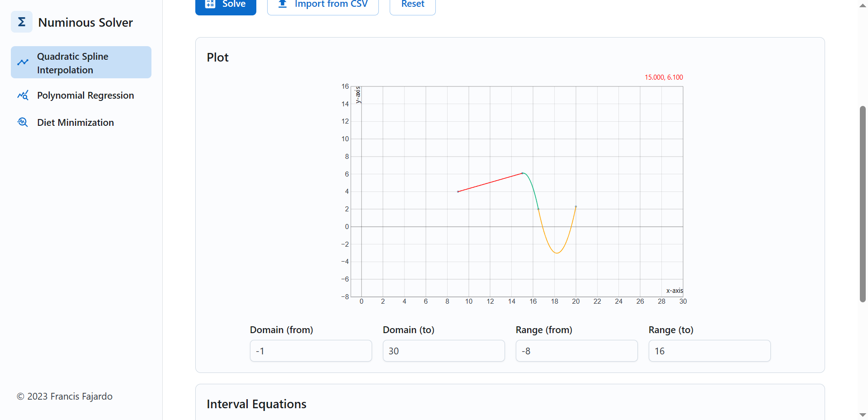This screenshot has height=420, width=868.
Task: Click the Domain (to) input showing 30
Action: coord(443,350)
